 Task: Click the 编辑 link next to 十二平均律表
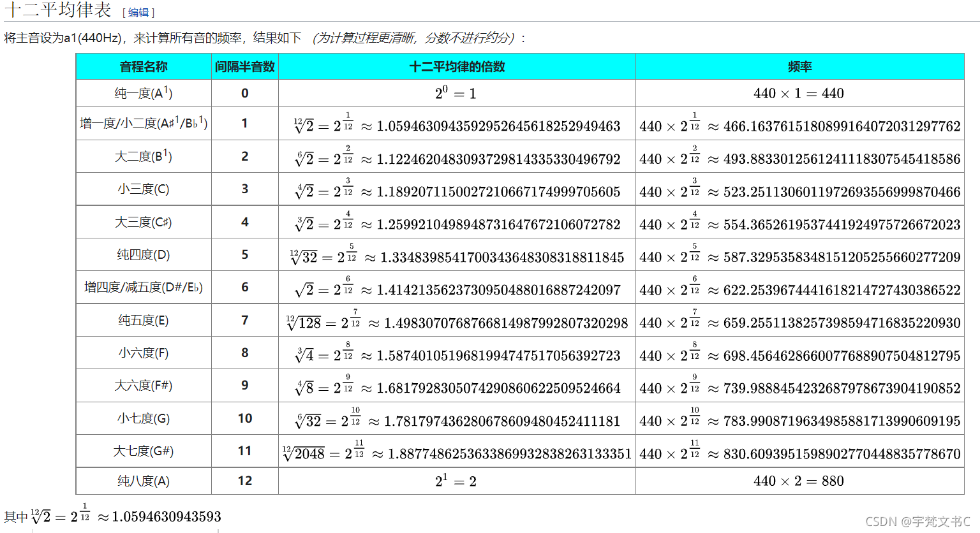[138, 13]
